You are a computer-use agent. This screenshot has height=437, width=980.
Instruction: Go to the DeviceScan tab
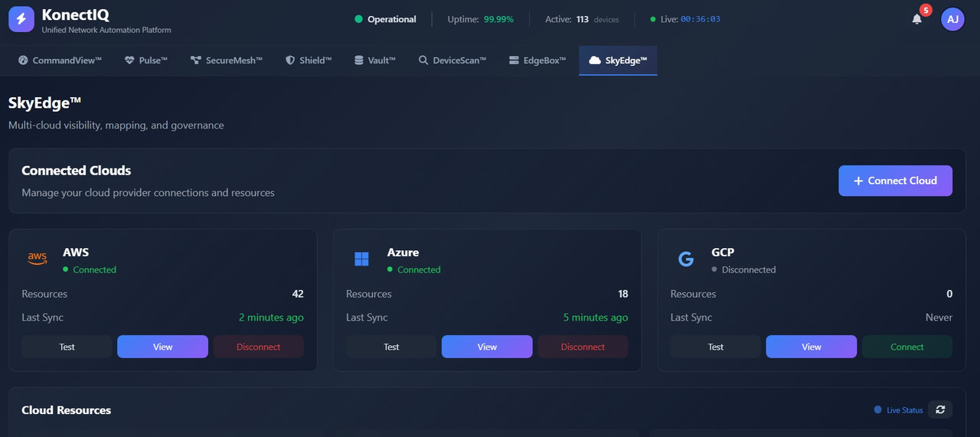coord(452,60)
